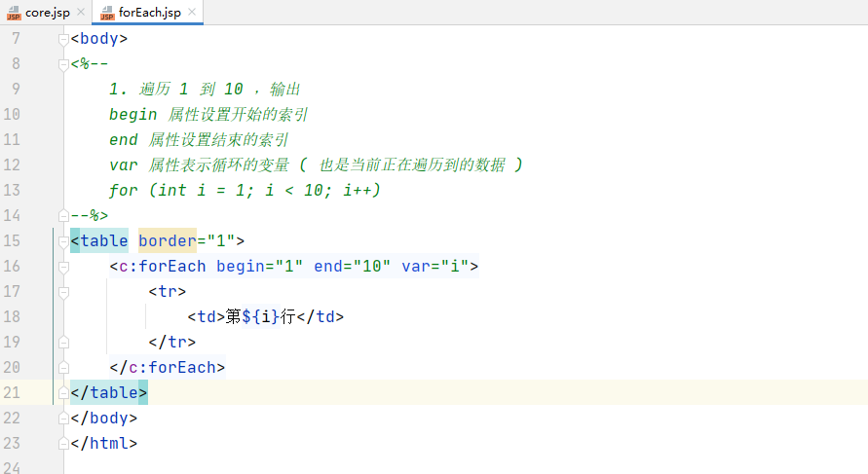868x474 pixels.
Task: Click the closing html fold marker on line 23
Action: coord(63,444)
